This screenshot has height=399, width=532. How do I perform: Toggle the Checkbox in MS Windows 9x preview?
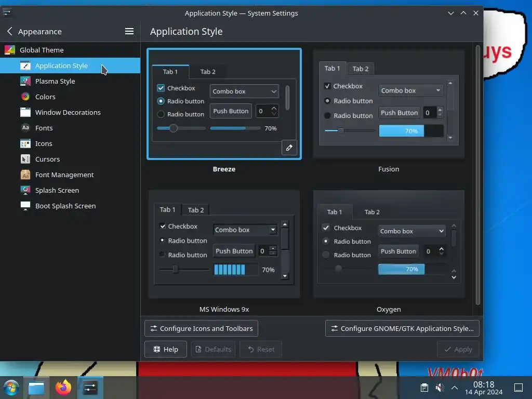(x=163, y=226)
